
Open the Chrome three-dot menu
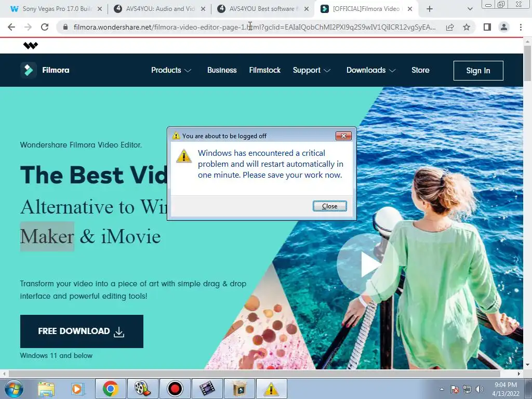(521, 27)
